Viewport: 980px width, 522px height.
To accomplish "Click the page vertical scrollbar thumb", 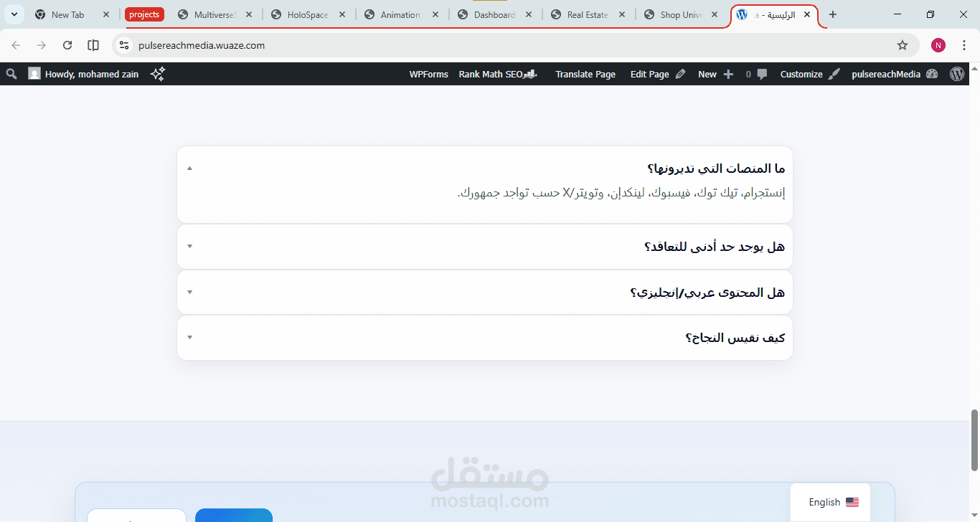I will (974, 440).
